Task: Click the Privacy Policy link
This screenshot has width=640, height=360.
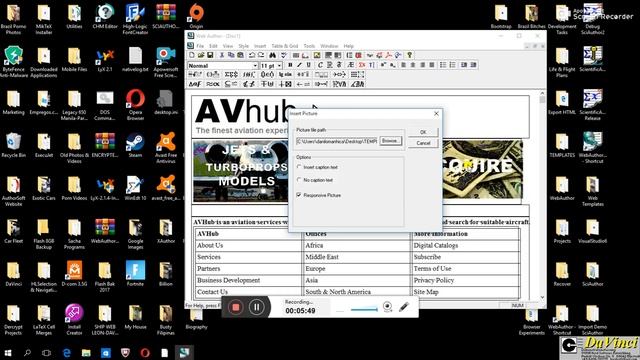Action: click(x=433, y=280)
